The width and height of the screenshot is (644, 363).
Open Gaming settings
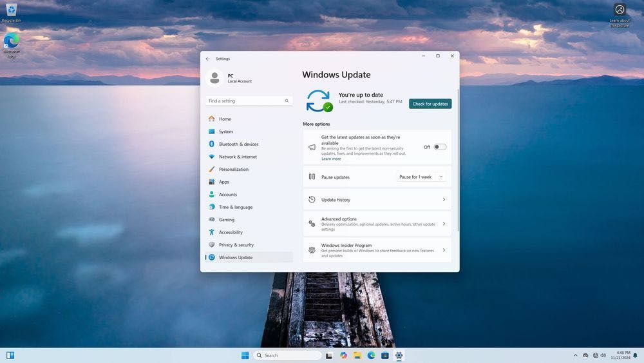[x=249, y=219]
